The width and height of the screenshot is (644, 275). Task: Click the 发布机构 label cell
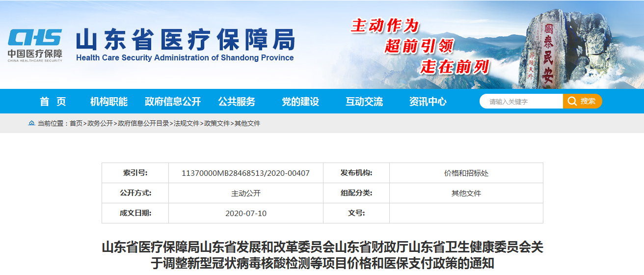(x=356, y=173)
